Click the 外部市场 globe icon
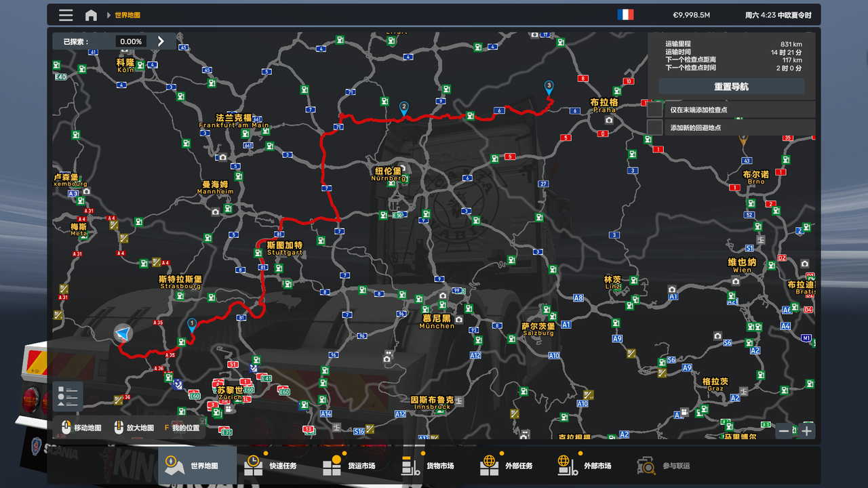This screenshot has width=868, height=488. click(x=568, y=466)
